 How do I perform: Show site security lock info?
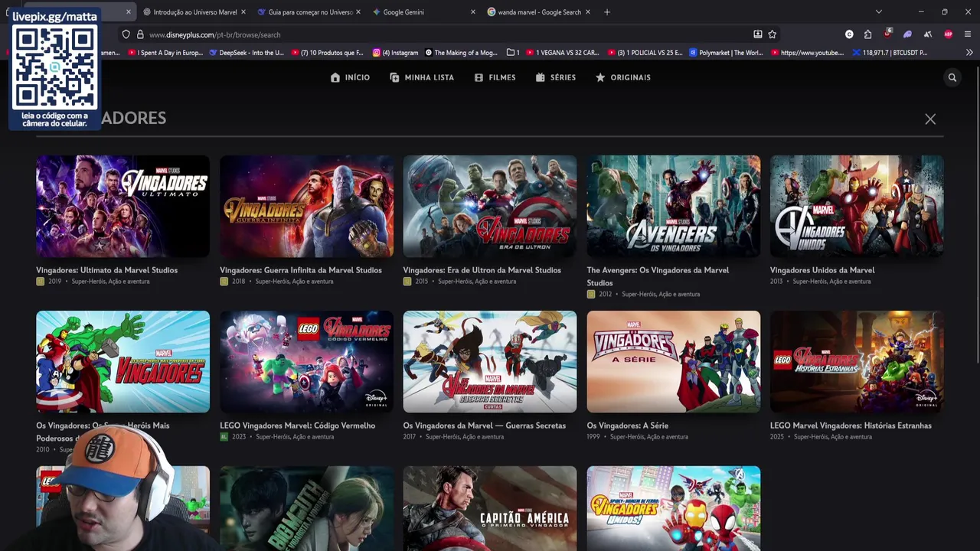(x=140, y=34)
